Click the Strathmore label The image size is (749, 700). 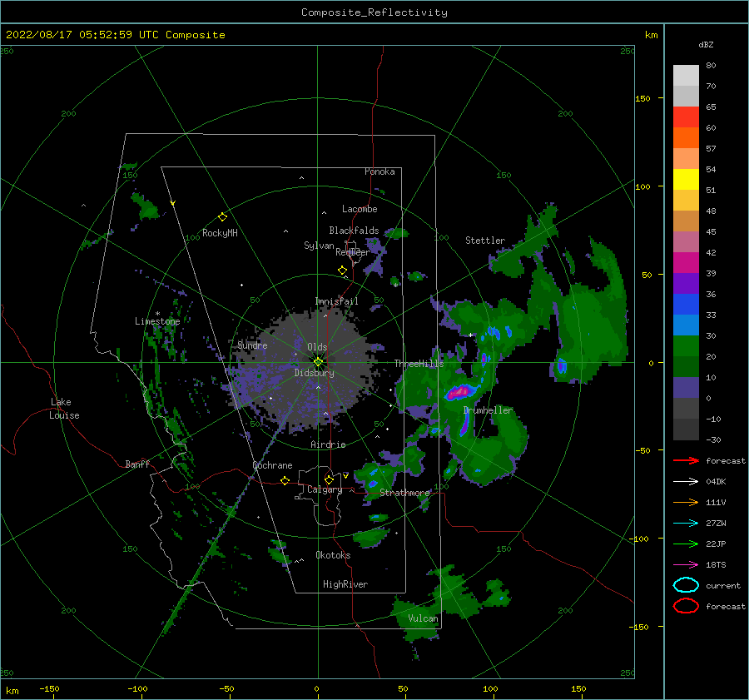404,493
